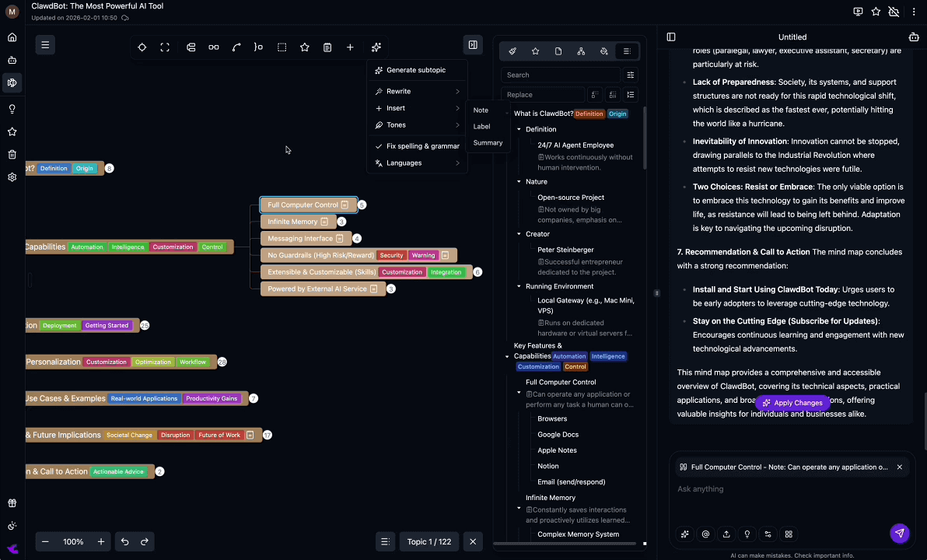
Task: Toggle the outline list view in the right panel
Action: [x=627, y=51]
